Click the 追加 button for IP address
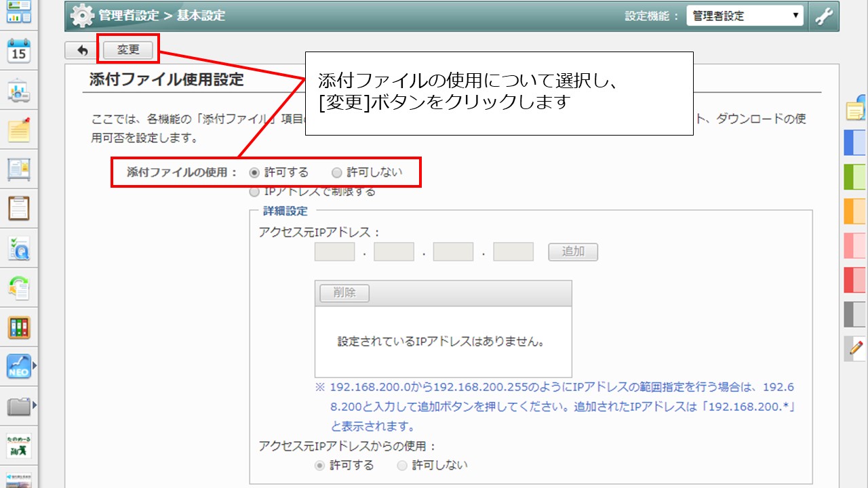This screenshot has height=488, width=868. (x=573, y=252)
